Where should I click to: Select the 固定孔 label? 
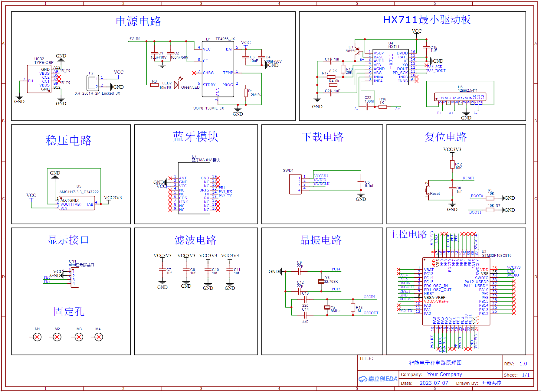coord(69,311)
